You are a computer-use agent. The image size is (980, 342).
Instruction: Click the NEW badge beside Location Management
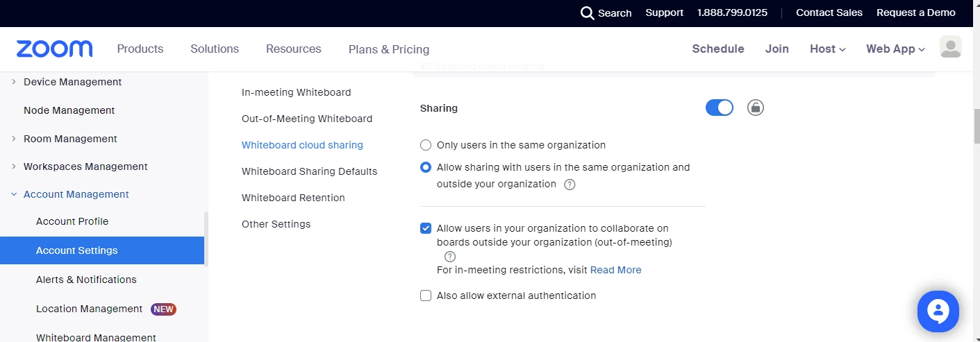click(x=164, y=309)
